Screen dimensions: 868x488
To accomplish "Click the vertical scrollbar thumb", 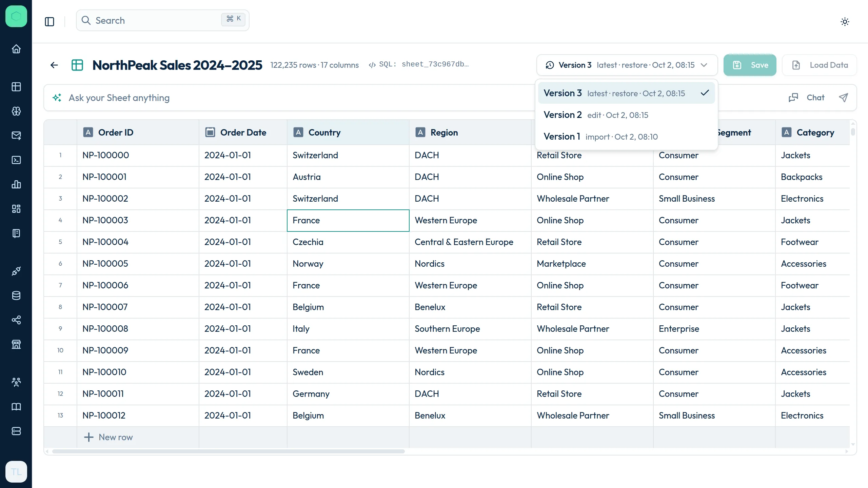I will point(853,131).
